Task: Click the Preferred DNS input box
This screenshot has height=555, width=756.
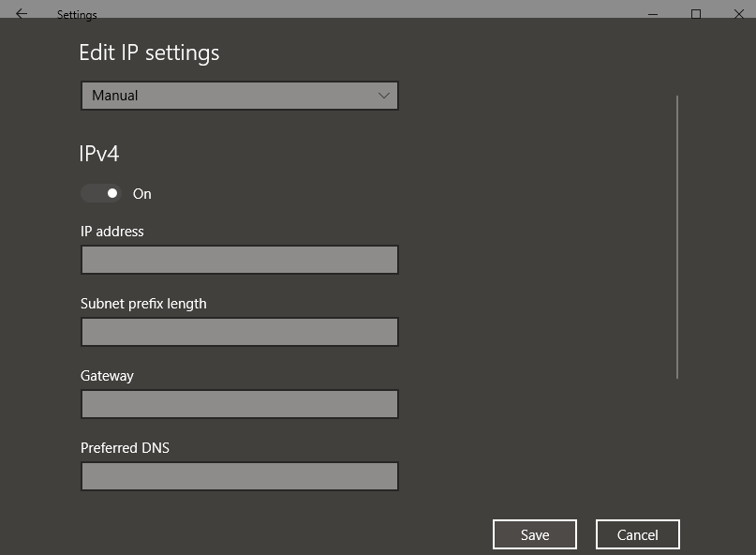Action: coord(239,476)
